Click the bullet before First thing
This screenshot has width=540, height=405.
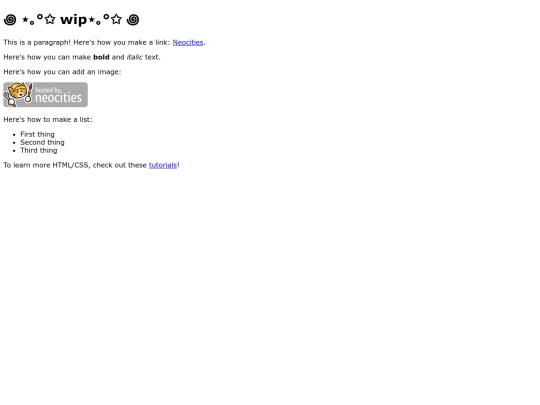coord(14,135)
